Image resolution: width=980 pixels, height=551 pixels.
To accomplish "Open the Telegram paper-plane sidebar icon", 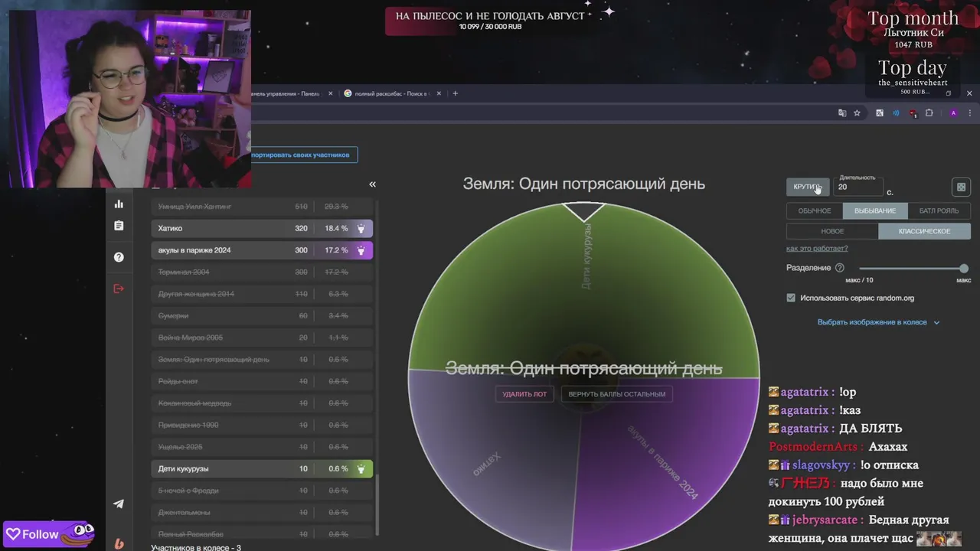I will [x=119, y=504].
